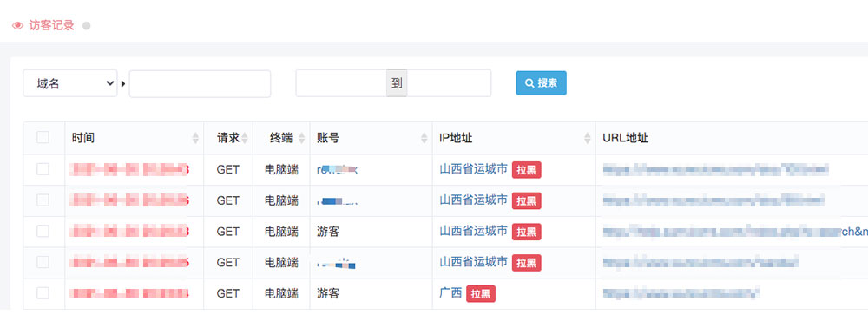868x321 pixels.
Task: Check the second row's checkbox
Action: [x=43, y=200]
